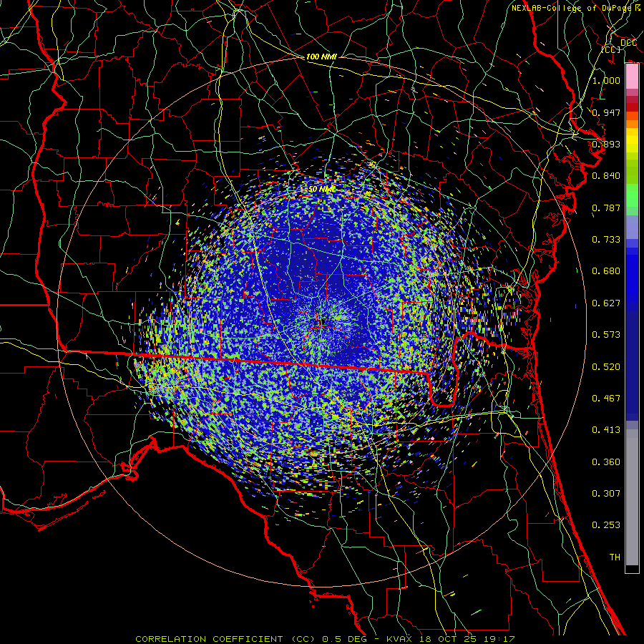644x644 pixels.
Task: Click the 0.360 legend value
Action: point(606,462)
